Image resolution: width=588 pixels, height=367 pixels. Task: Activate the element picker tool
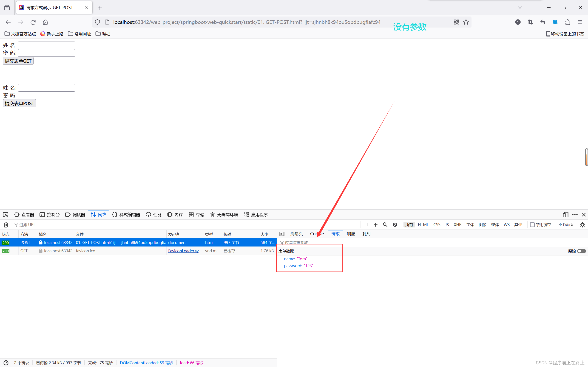5,215
